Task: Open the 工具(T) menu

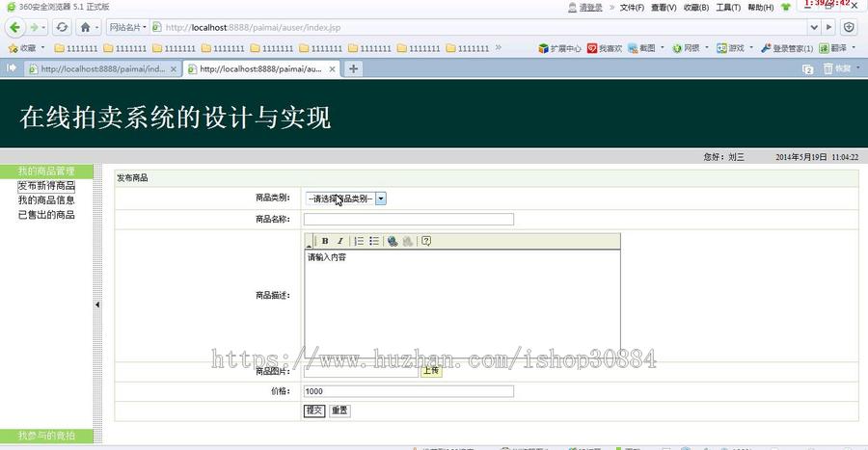Action: click(728, 7)
